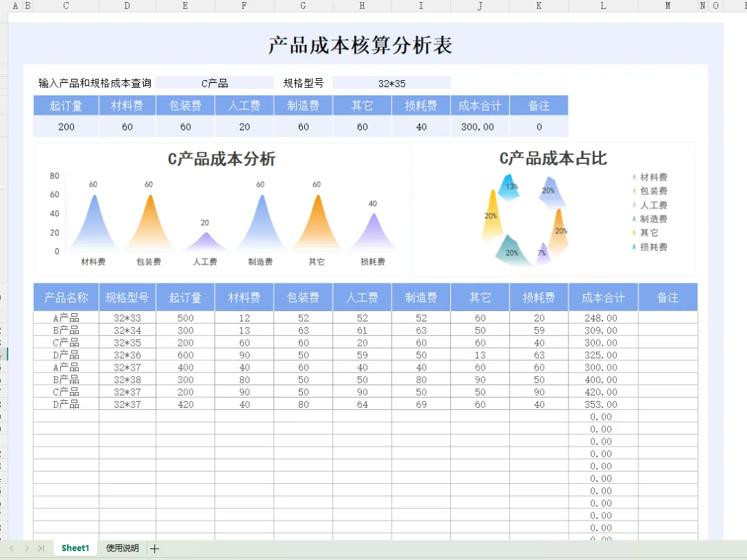
Task: Click the 人工费 axis label in bar chart
Action: pos(205,261)
